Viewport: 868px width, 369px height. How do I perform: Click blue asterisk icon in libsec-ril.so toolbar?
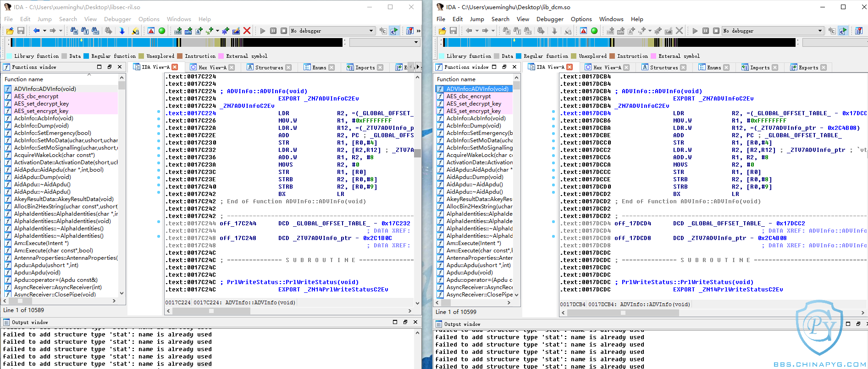(x=225, y=31)
